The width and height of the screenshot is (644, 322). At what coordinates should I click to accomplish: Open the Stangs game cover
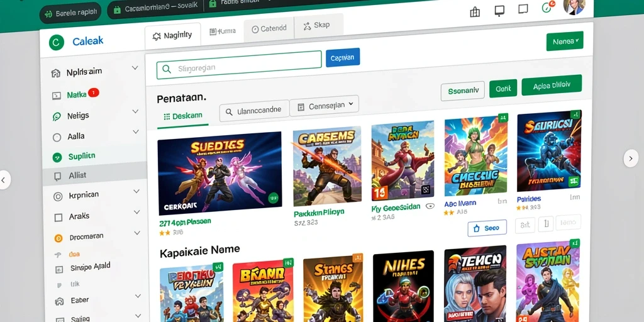tap(333, 289)
